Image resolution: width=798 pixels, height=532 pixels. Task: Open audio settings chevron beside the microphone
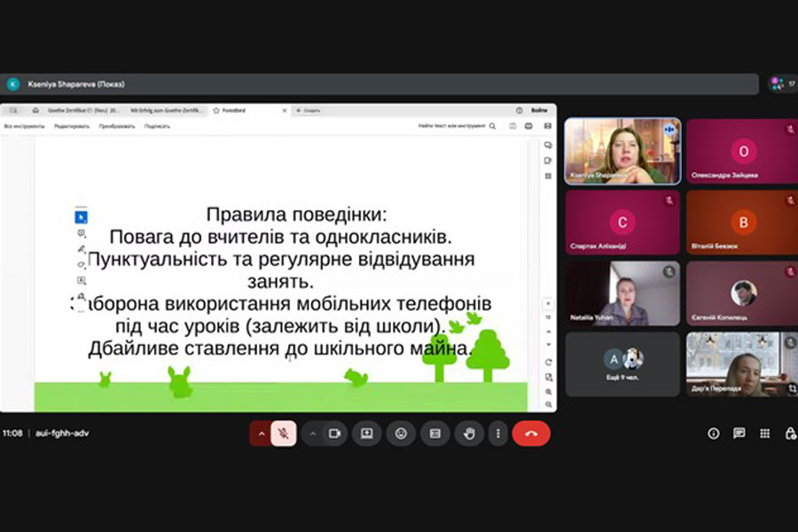261,434
